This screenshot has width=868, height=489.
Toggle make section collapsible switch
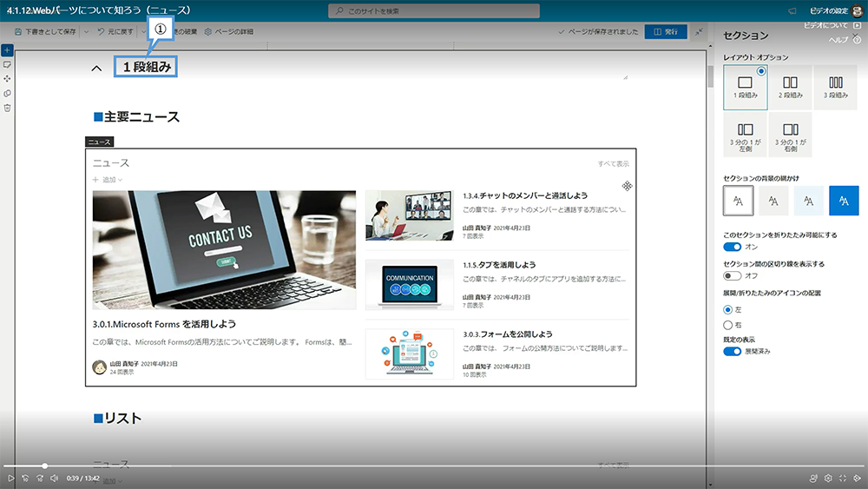click(x=732, y=247)
